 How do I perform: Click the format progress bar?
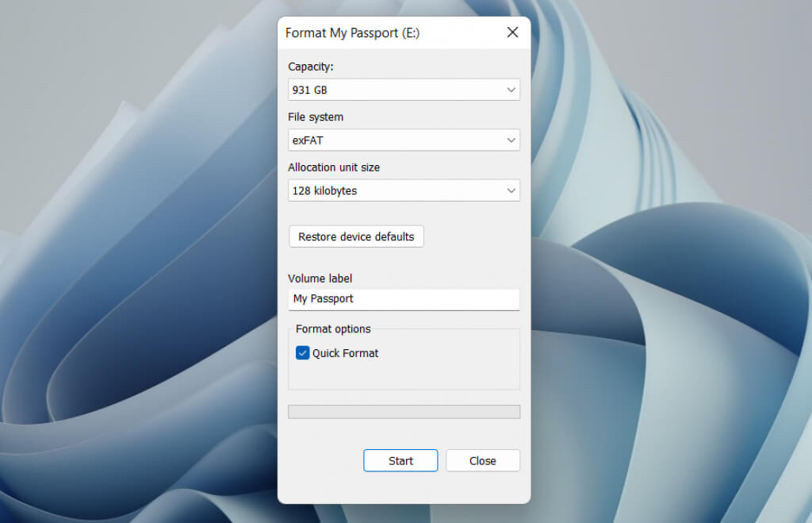[x=404, y=412]
